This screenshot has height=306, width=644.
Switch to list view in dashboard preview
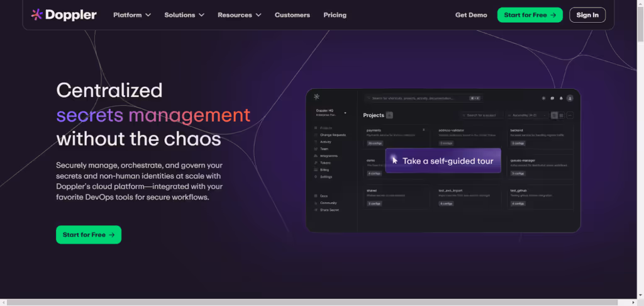tap(555, 116)
